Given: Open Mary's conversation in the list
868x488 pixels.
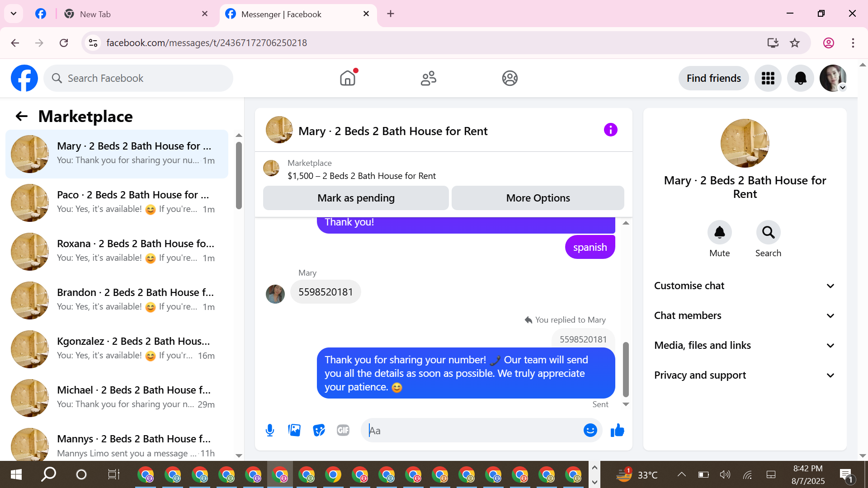Looking at the screenshot, I should pyautogui.click(x=117, y=154).
